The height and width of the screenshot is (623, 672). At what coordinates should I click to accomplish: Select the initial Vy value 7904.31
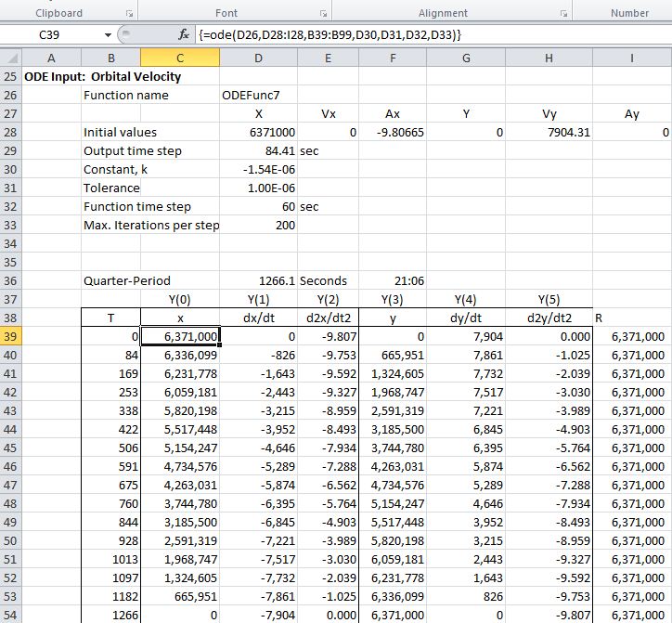(x=549, y=132)
